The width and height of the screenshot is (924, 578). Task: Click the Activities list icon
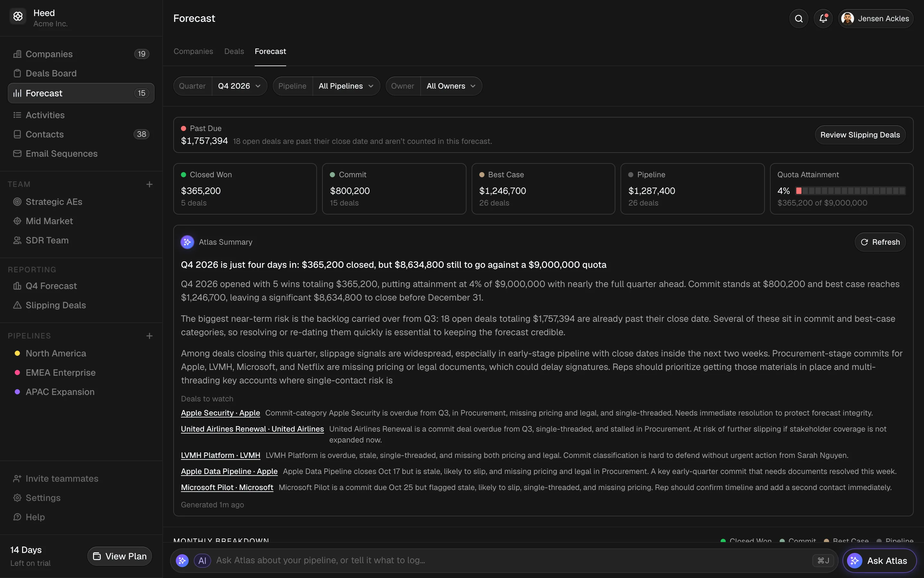coord(17,115)
